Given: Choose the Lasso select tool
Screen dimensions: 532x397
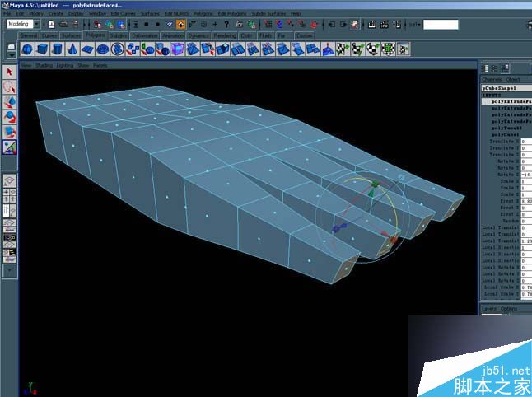Looking at the screenshot, I should 10,86.
